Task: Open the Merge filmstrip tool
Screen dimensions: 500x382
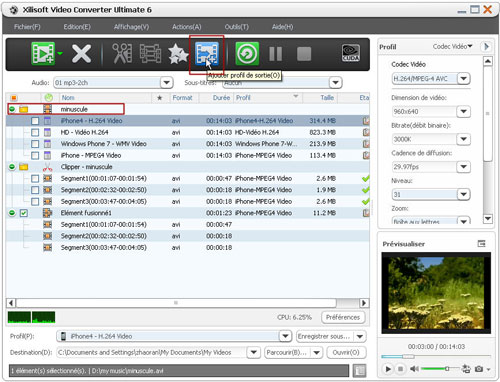Action: [x=150, y=53]
